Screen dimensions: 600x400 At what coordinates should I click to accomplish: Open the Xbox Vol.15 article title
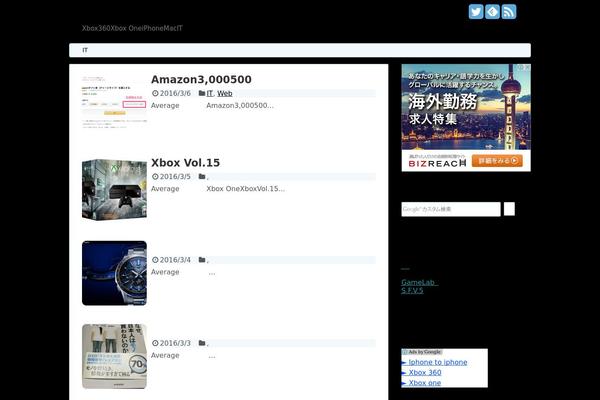pos(186,163)
